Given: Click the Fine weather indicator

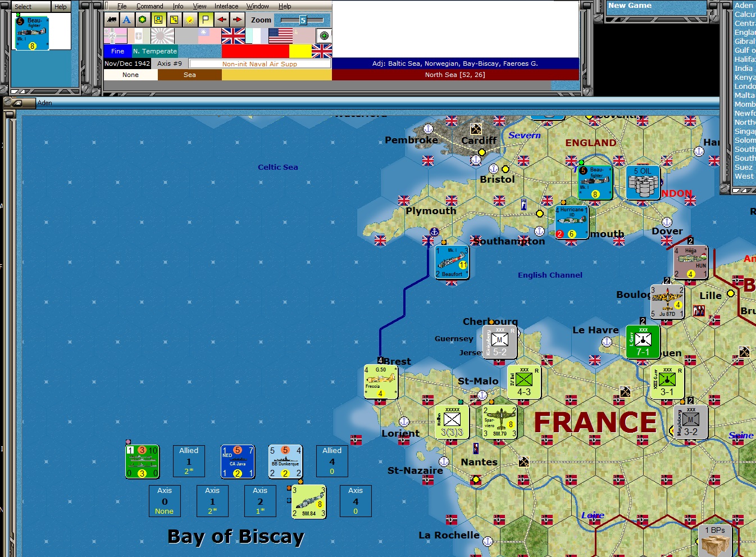Looking at the screenshot, I should click(117, 51).
